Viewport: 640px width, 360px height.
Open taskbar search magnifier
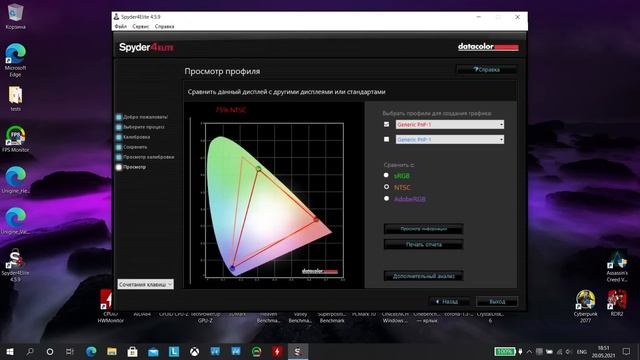tap(30, 351)
